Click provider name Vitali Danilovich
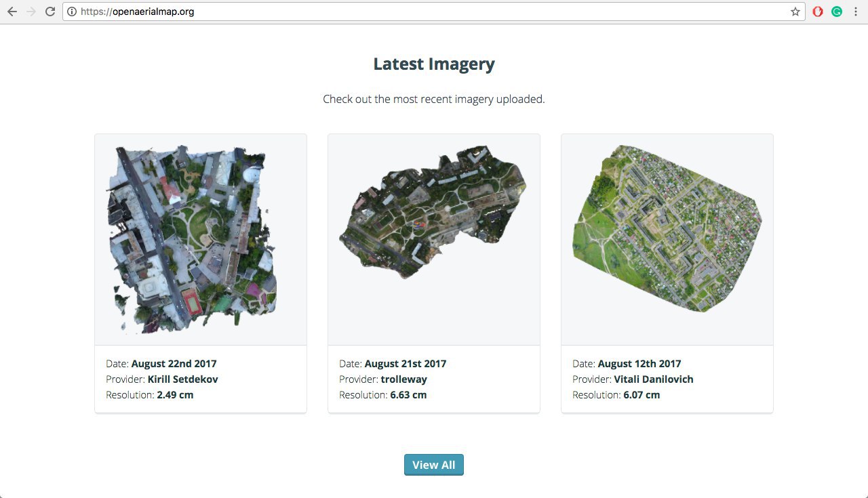The image size is (868, 498). (x=654, y=379)
